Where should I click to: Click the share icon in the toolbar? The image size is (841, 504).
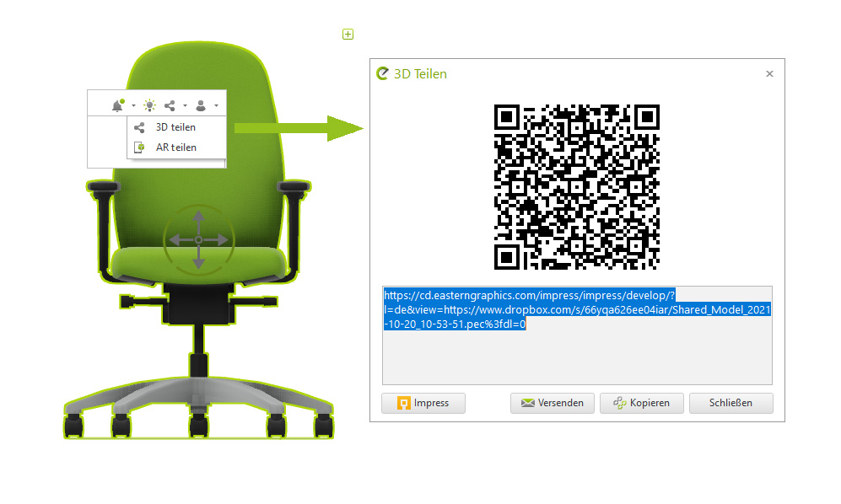(x=170, y=105)
